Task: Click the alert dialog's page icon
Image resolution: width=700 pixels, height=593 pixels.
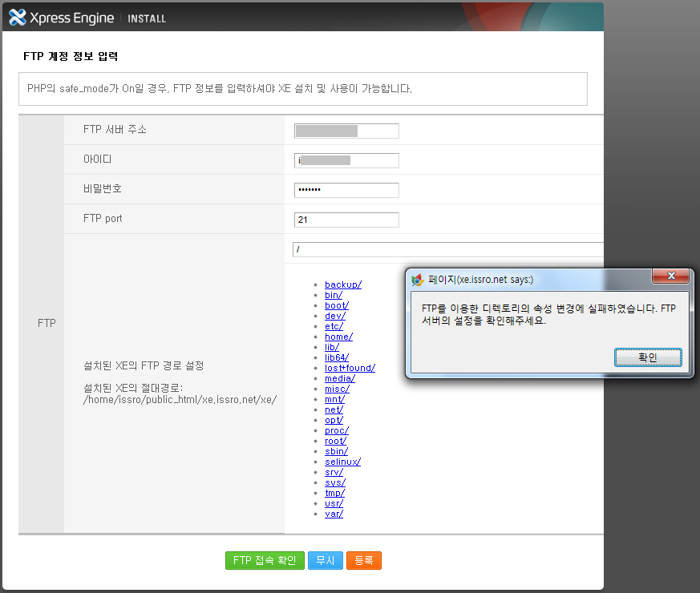Action: pos(418,277)
